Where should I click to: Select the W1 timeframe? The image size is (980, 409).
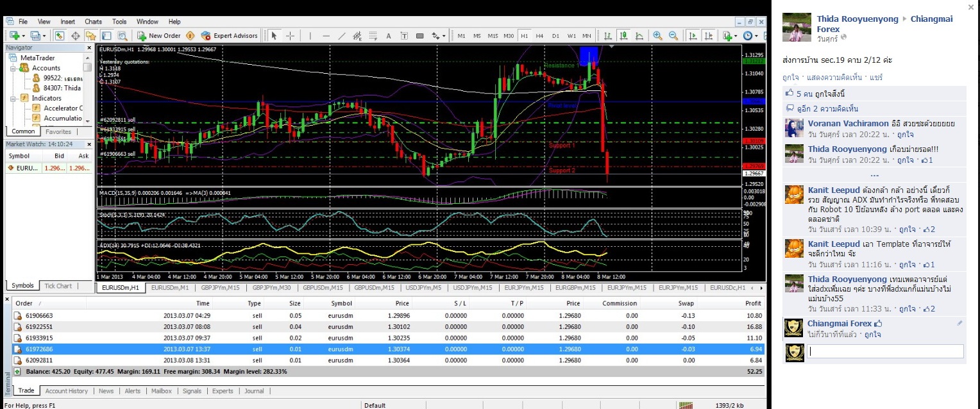pyautogui.click(x=571, y=36)
